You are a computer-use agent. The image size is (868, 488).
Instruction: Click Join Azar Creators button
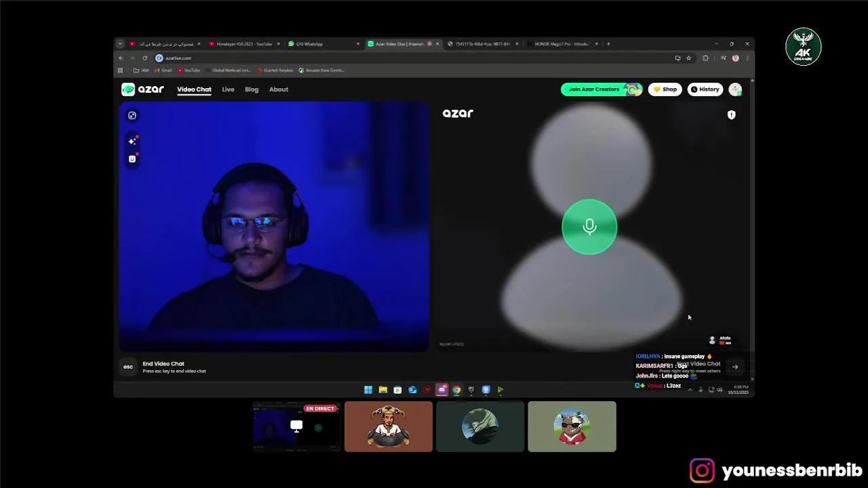[x=601, y=89]
